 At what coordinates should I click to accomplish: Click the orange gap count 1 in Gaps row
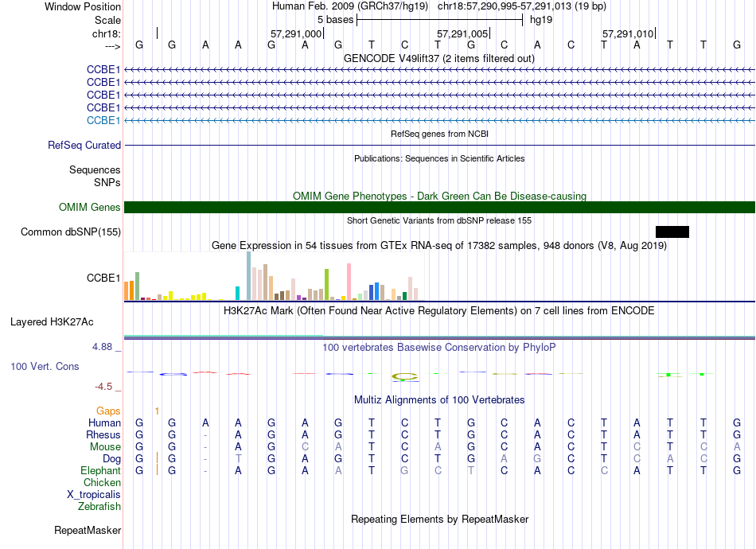coord(158,411)
